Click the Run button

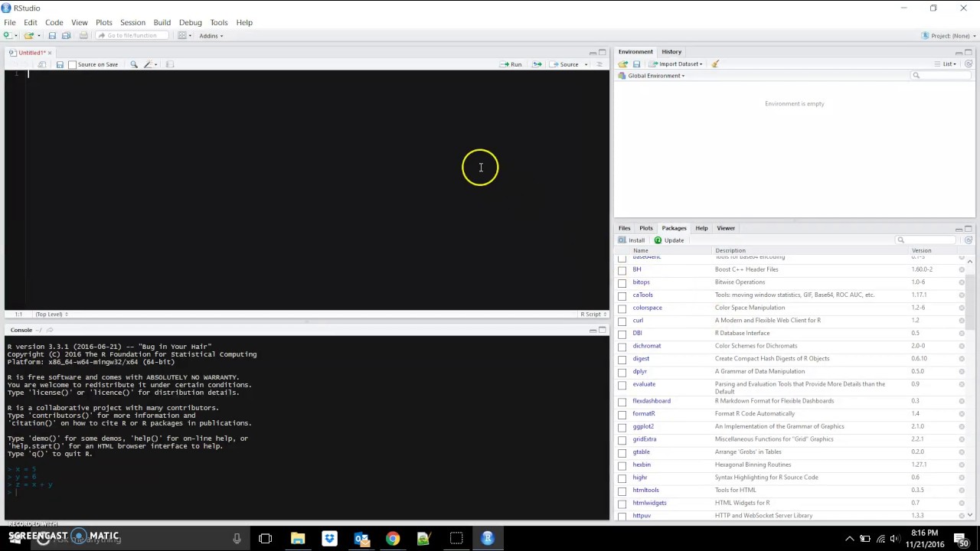pyautogui.click(x=511, y=64)
